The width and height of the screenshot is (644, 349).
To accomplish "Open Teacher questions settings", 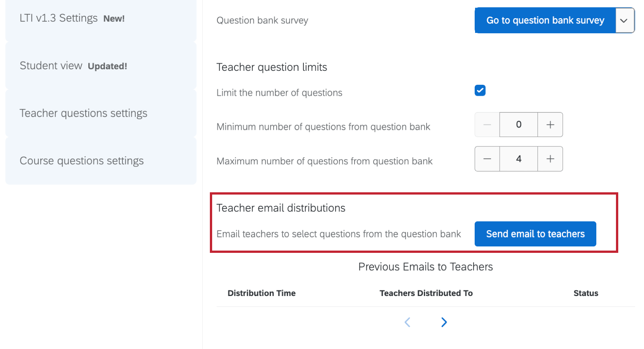I will pyautogui.click(x=83, y=113).
